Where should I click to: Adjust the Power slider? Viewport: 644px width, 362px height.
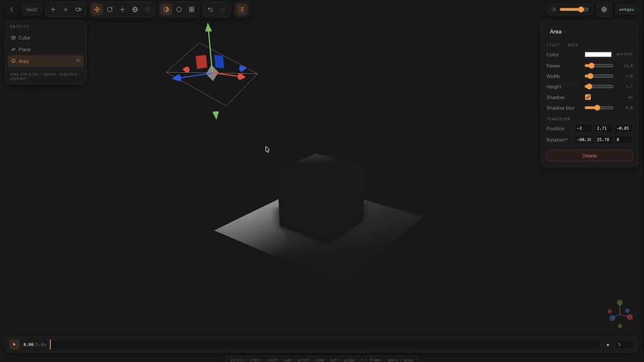[599, 65]
